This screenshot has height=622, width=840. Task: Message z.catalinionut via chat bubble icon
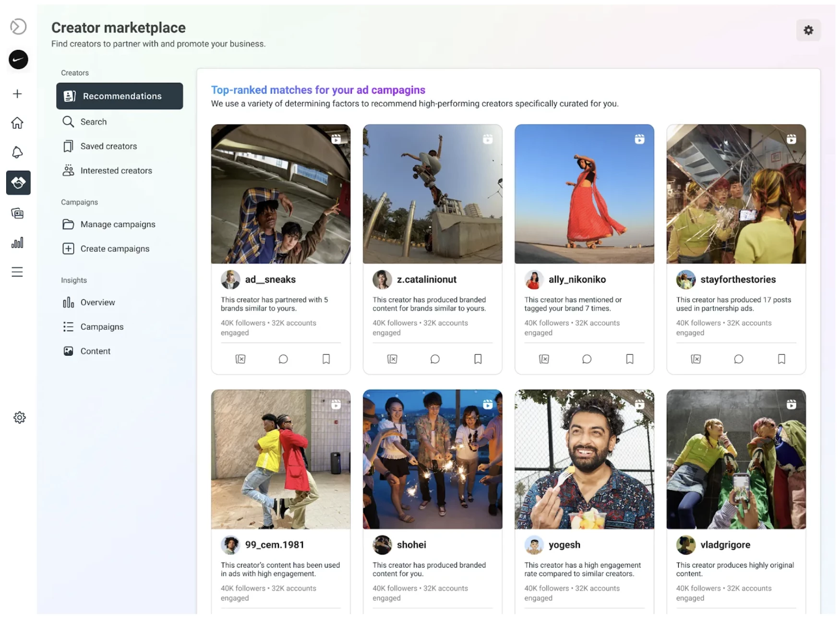[435, 359]
